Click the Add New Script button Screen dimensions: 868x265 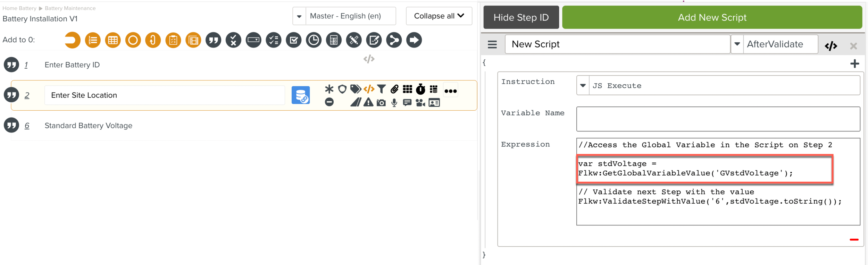pyautogui.click(x=712, y=17)
